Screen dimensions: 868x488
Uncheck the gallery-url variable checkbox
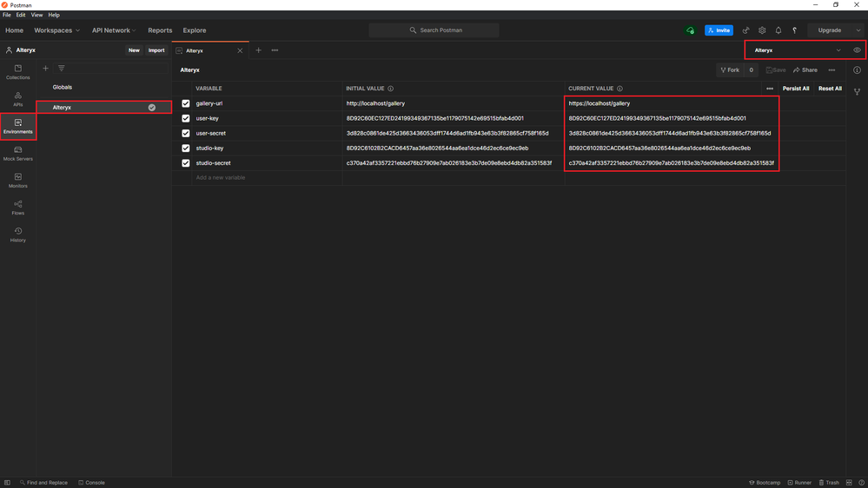185,103
